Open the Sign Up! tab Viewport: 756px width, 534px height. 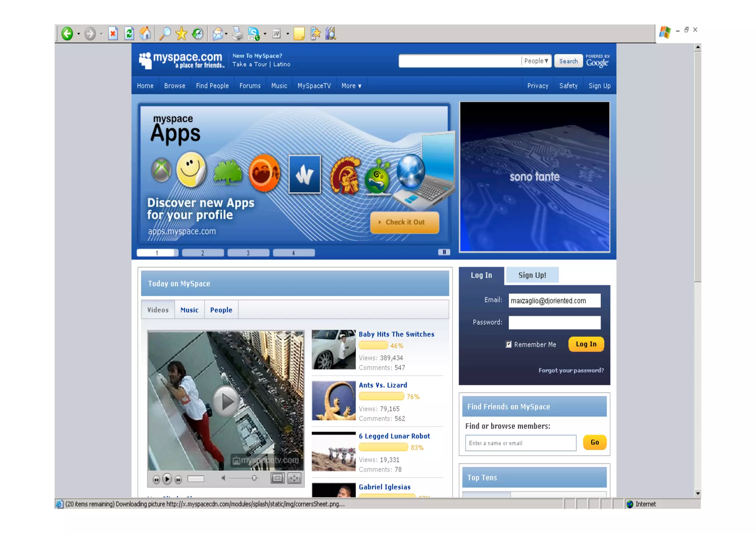(x=532, y=275)
